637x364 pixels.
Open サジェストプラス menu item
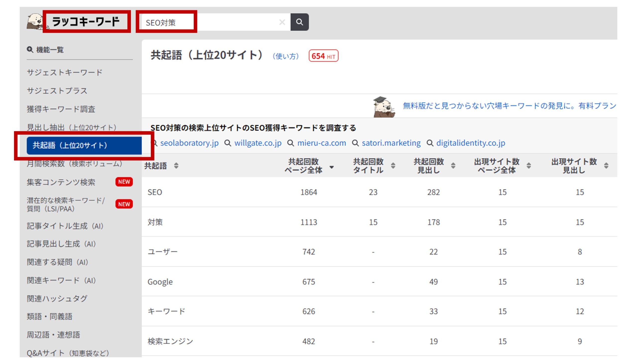57,91
